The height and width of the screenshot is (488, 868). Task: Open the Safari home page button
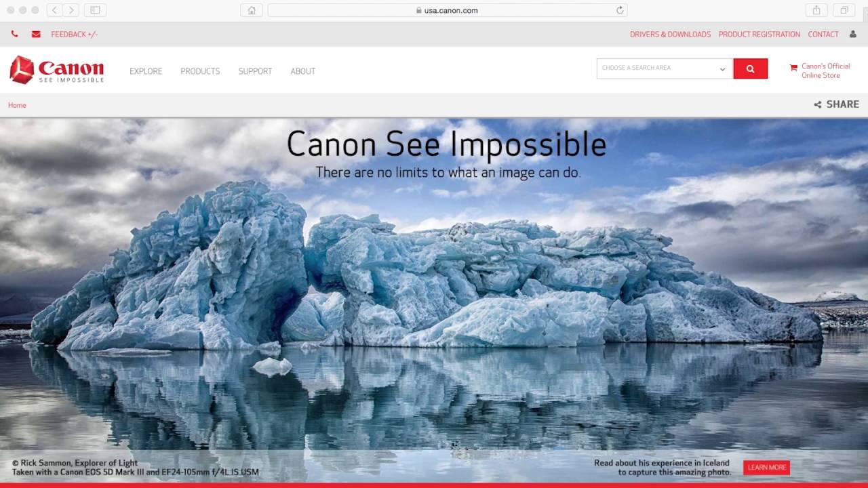(x=252, y=10)
